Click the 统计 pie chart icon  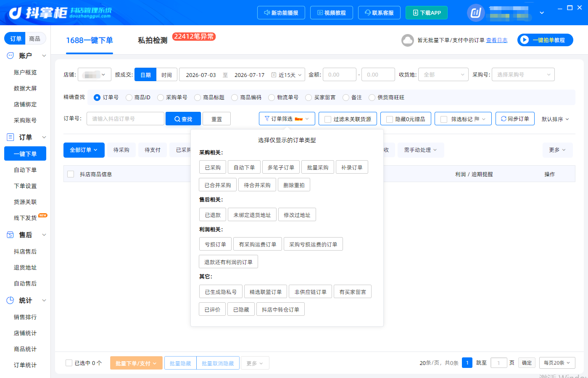click(x=11, y=300)
